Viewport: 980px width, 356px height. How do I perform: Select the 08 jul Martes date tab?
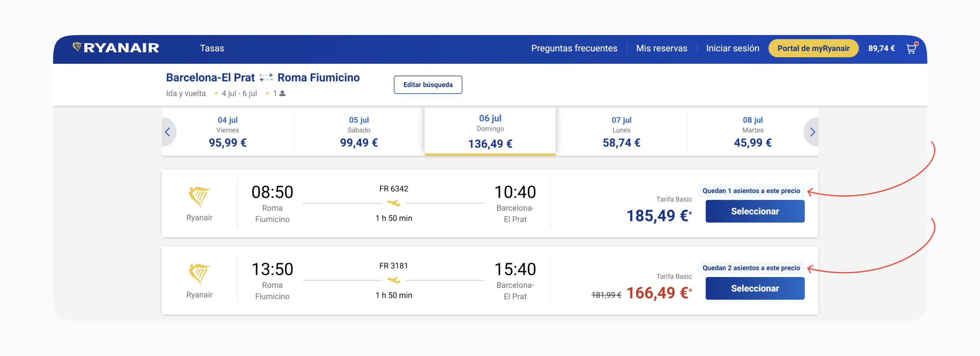coord(753,132)
